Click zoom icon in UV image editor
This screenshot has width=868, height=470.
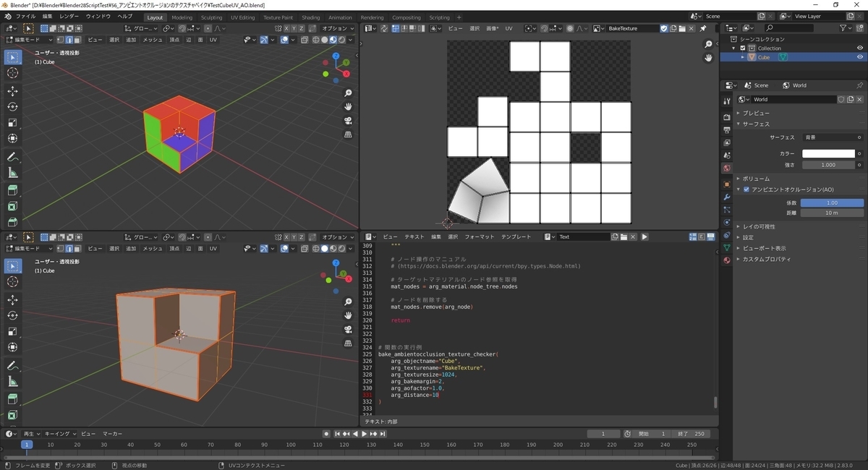[x=709, y=44]
